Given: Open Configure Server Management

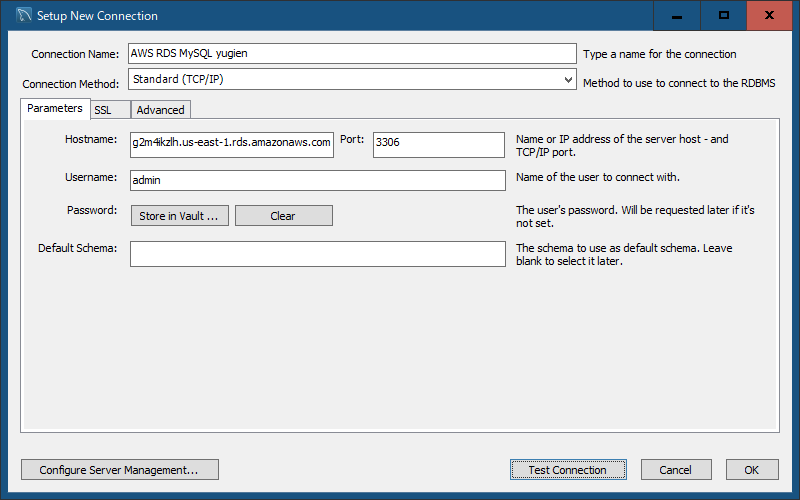Looking at the screenshot, I should pyautogui.click(x=120, y=469).
